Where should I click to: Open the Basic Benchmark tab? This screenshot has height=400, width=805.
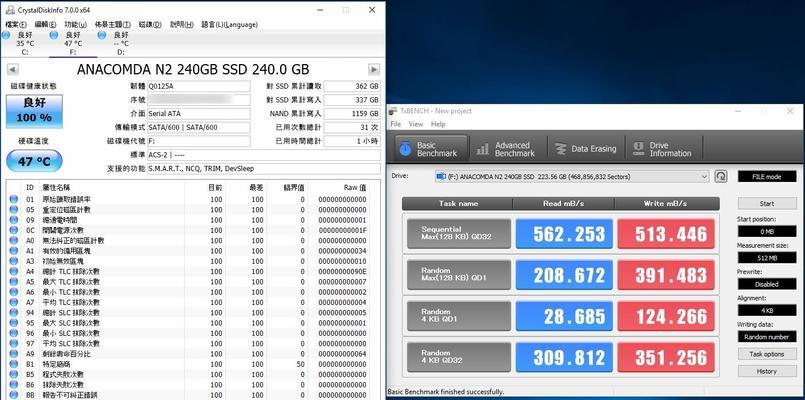point(431,149)
